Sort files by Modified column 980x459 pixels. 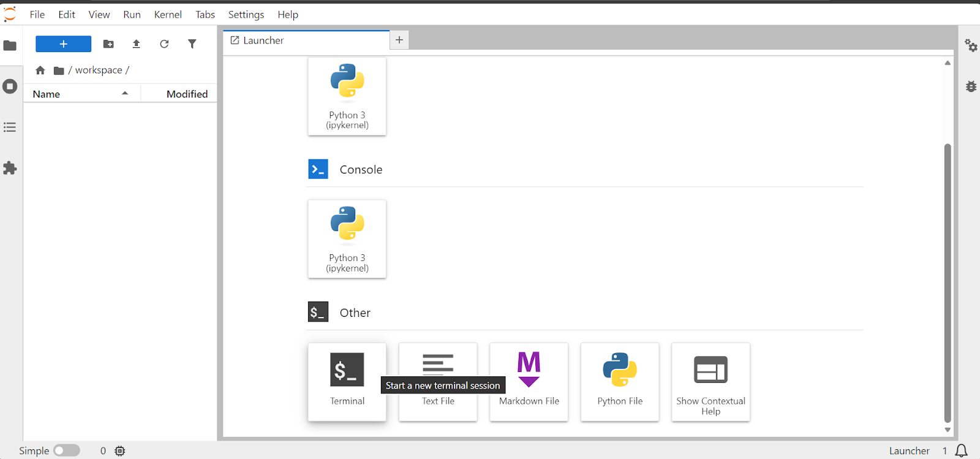(187, 94)
